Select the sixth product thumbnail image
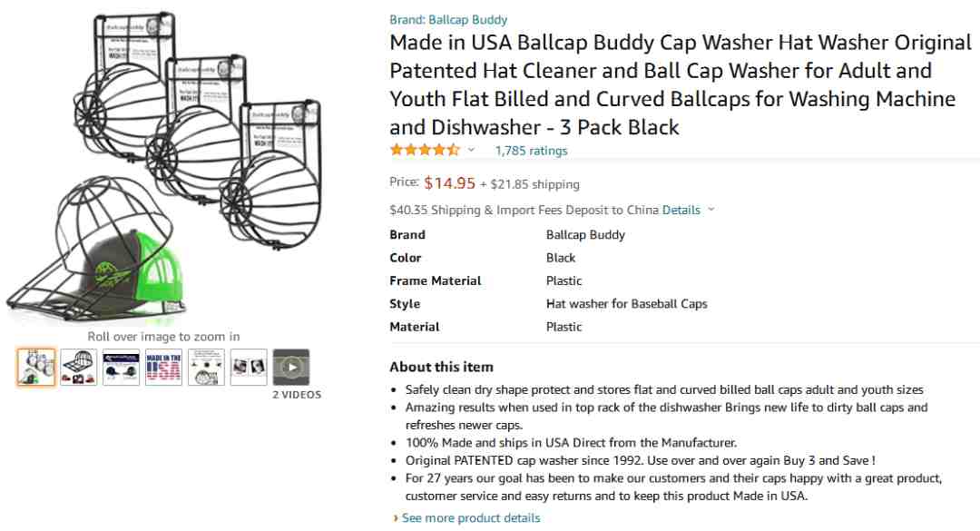The image size is (980, 531). coord(249,367)
